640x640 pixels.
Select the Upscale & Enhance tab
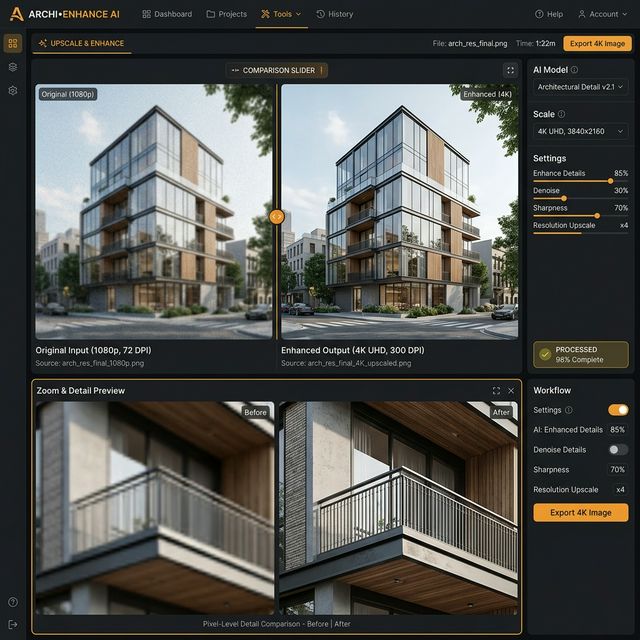pyautogui.click(x=82, y=43)
